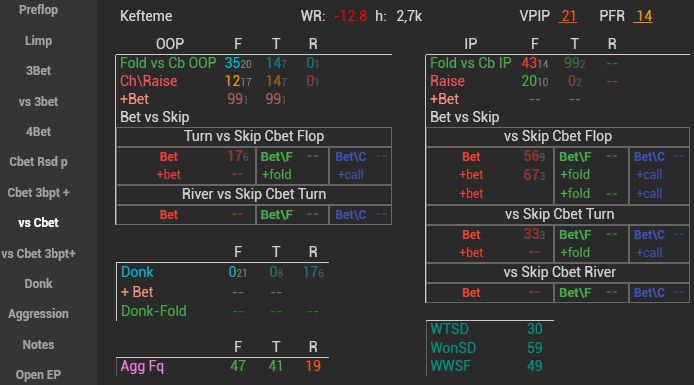Click the IP column header

coord(470,44)
